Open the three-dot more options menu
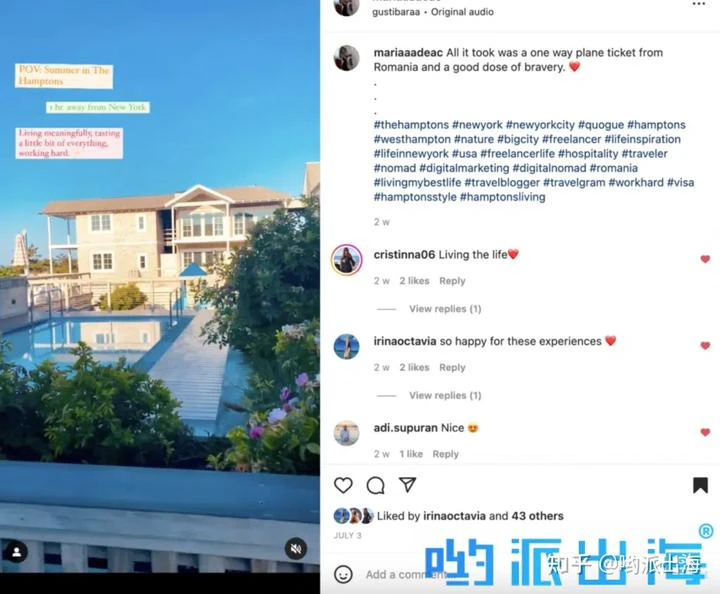This screenshot has width=720, height=594. [x=698, y=4]
